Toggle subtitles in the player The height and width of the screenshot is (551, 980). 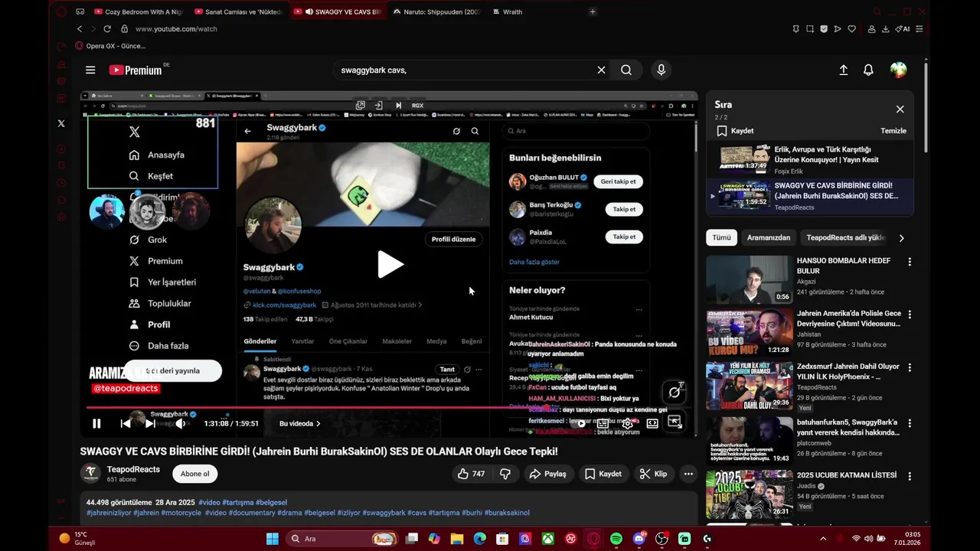tap(603, 423)
